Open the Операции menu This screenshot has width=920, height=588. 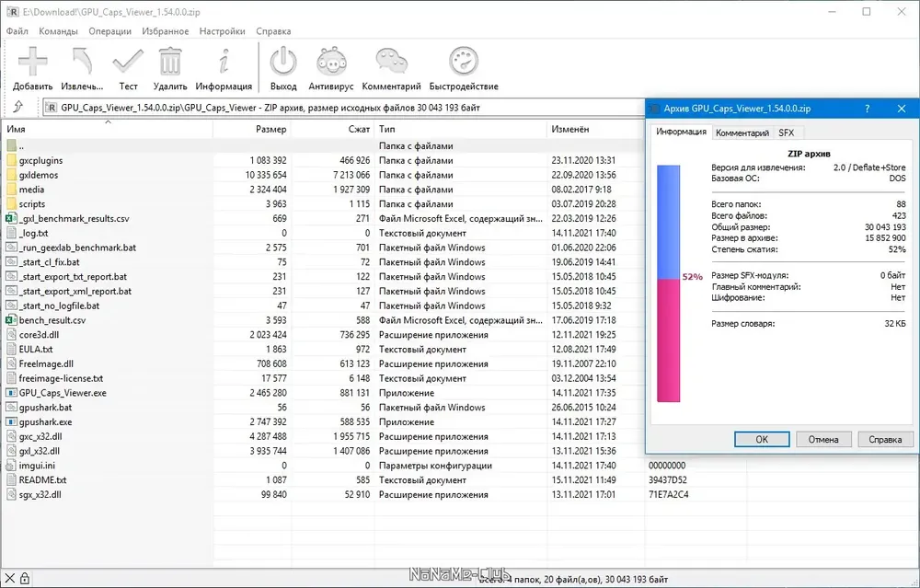coord(109,31)
